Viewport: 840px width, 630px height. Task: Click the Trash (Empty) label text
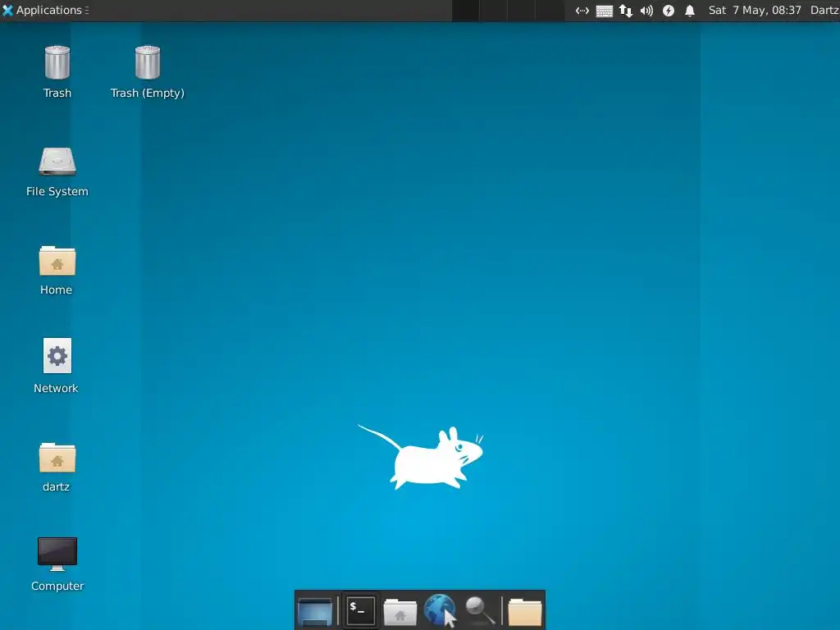pos(148,94)
